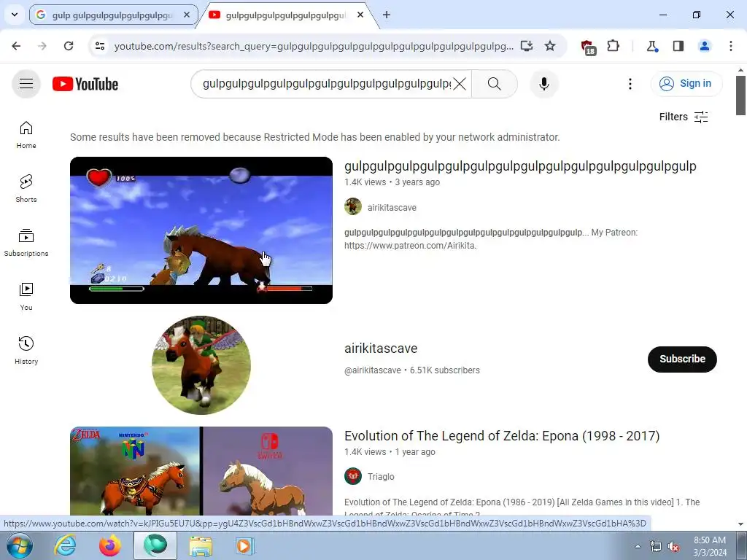Go back with browser back arrow
This screenshot has height=560, width=747.
[16, 46]
